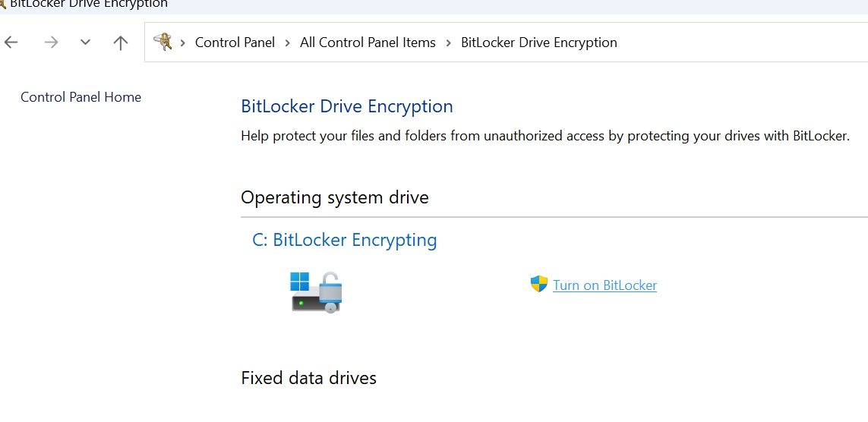Expand chevron after All Control Panel Items
The width and height of the screenshot is (868, 422).
pos(448,43)
